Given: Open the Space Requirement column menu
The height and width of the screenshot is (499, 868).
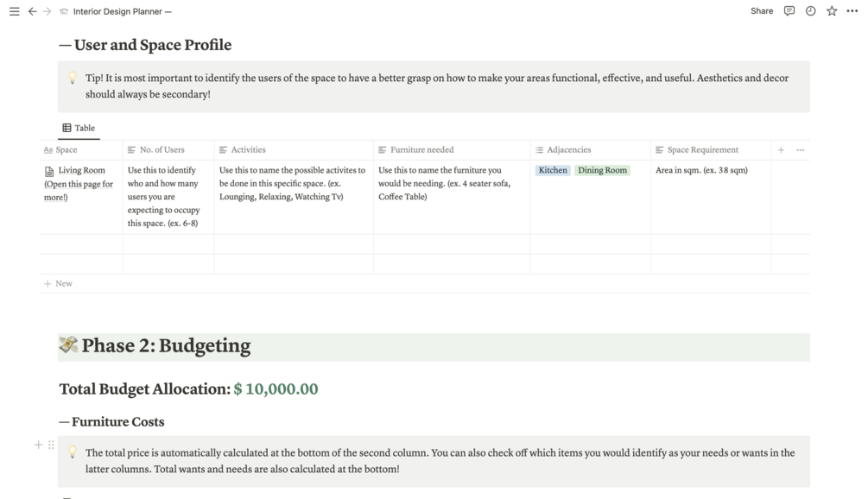Looking at the screenshot, I should 702,150.
